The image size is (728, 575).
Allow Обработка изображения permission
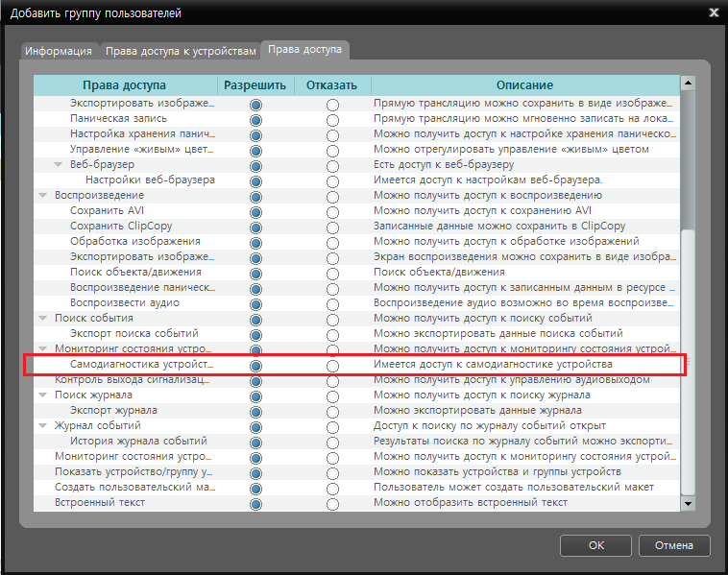pyautogui.click(x=255, y=243)
